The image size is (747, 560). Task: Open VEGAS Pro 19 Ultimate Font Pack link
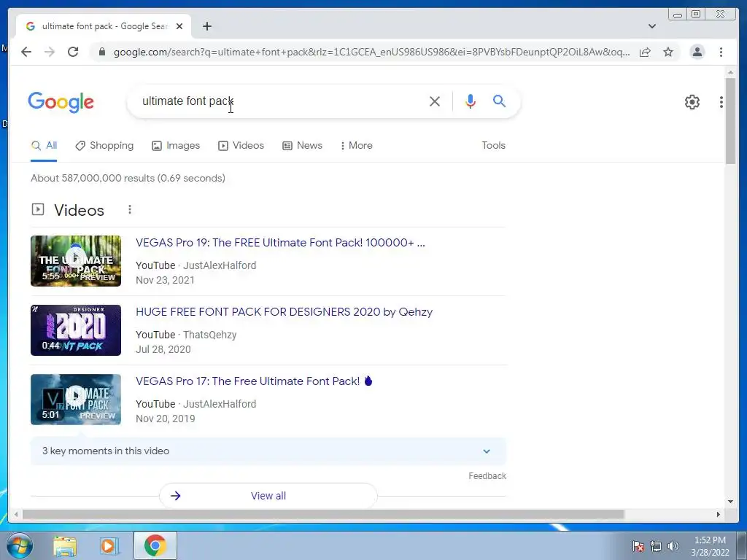tap(280, 242)
